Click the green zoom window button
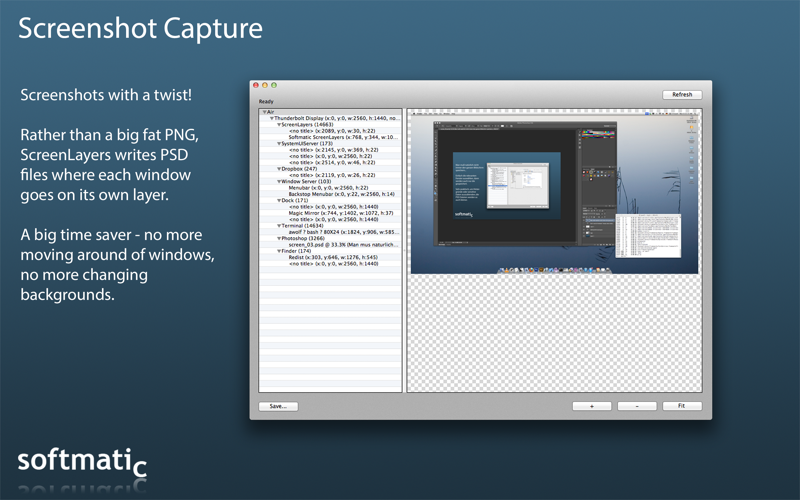 coord(274,85)
